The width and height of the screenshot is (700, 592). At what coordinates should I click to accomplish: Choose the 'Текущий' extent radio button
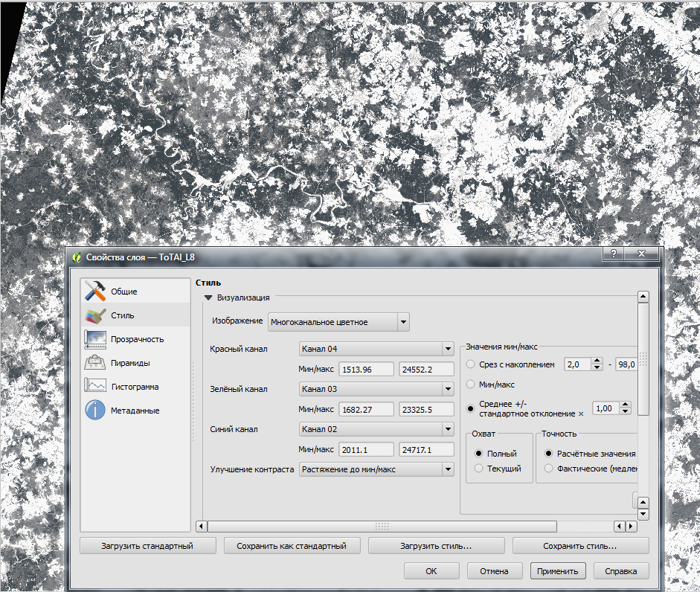point(479,469)
